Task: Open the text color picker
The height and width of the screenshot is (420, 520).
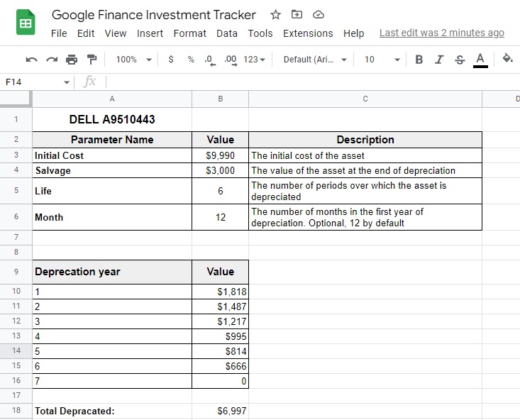Action: point(480,60)
